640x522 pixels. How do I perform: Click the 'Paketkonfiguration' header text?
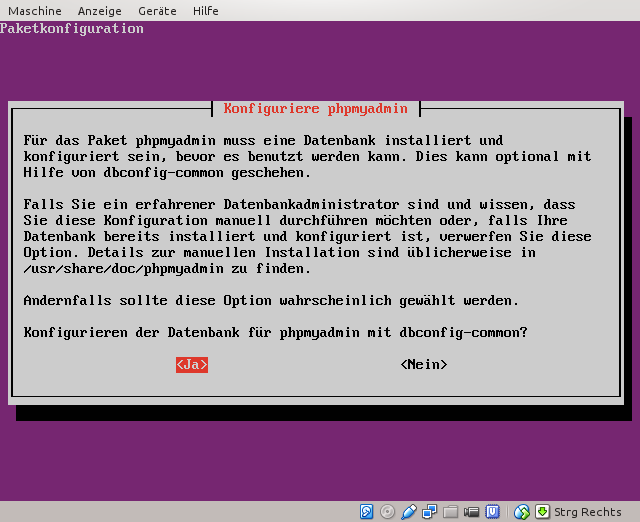point(72,29)
